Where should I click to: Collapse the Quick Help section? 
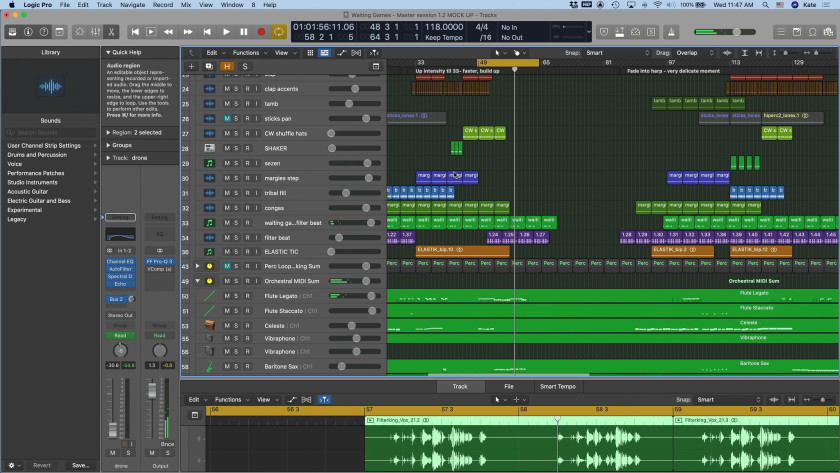point(108,52)
